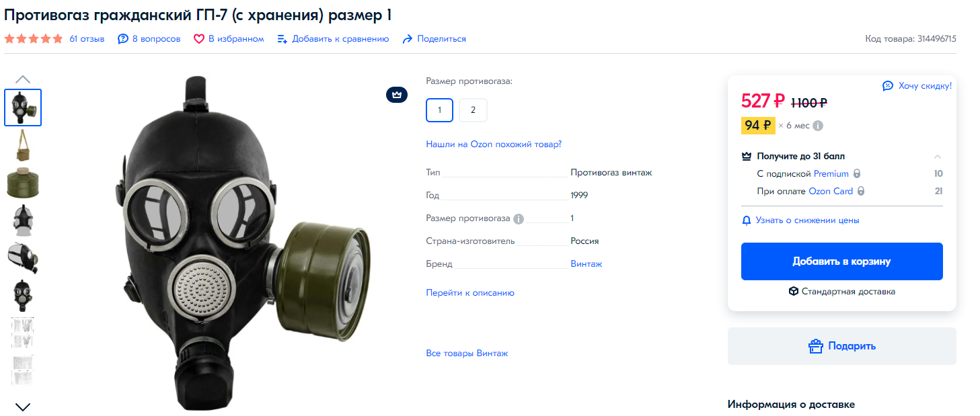Select gas mask size 1
The image size is (980, 416).
pos(439,110)
